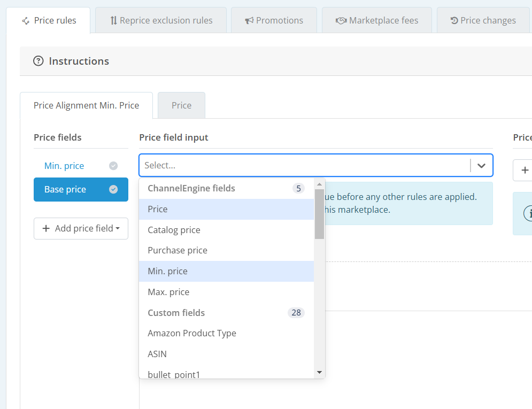Click the check icon on Base price

pyautogui.click(x=113, y=189)
